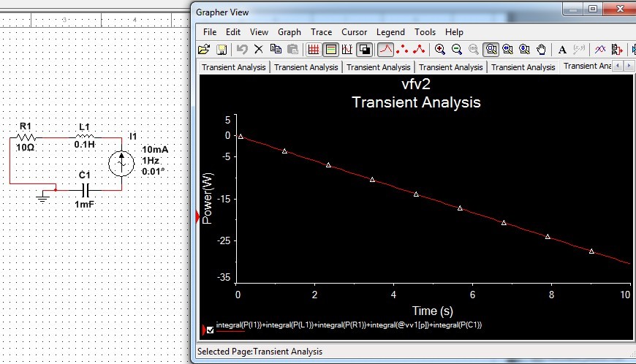Screen dimensions: 636x364
Task: Uncheck the integral trace legend checkbox
Action: [x=210, y=330]
